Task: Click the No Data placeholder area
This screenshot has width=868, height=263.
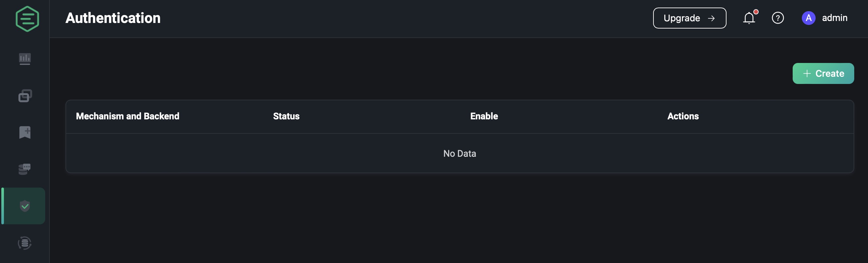Action: point(460,153)
